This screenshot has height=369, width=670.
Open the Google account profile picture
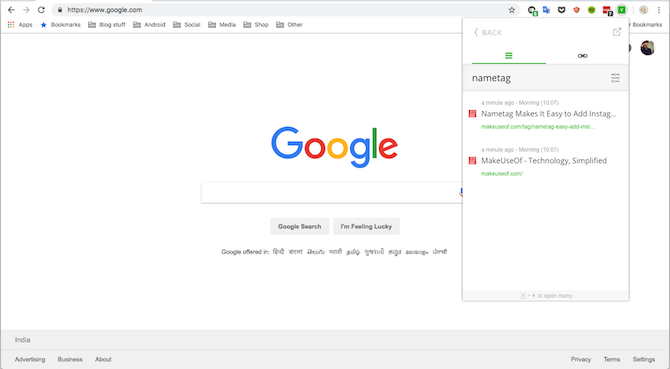(x=647, y=48)
